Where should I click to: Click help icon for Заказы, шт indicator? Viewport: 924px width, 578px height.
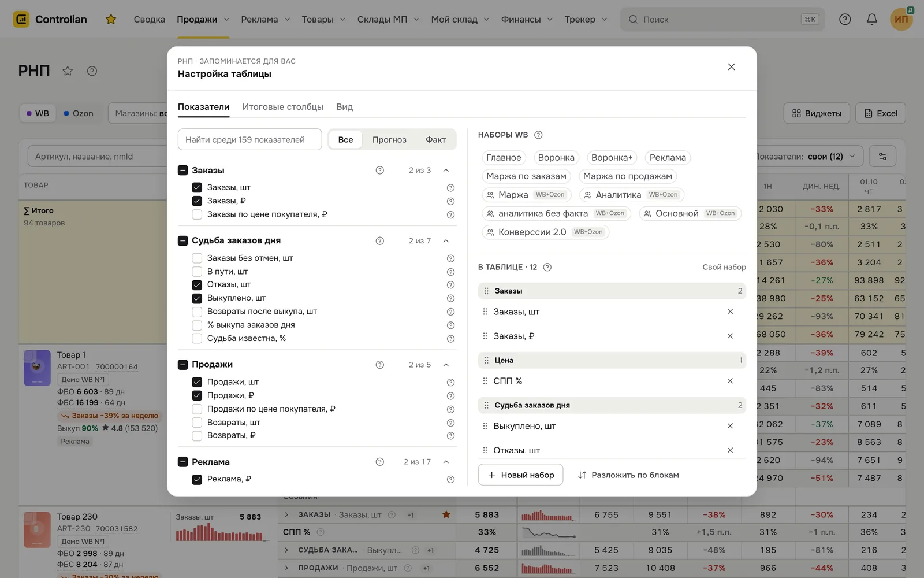point(450,188)
